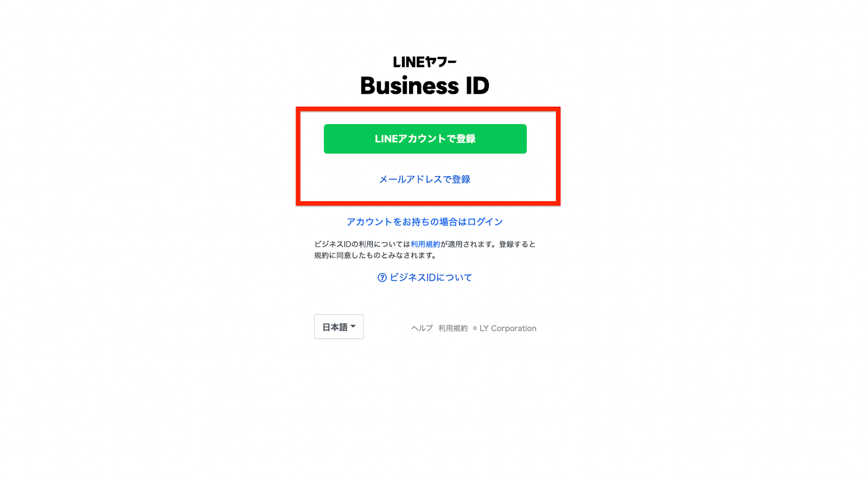Open the アカウントをお持ちの場合はログイン login link
This screenshot has width=868, height=478.
425,222
